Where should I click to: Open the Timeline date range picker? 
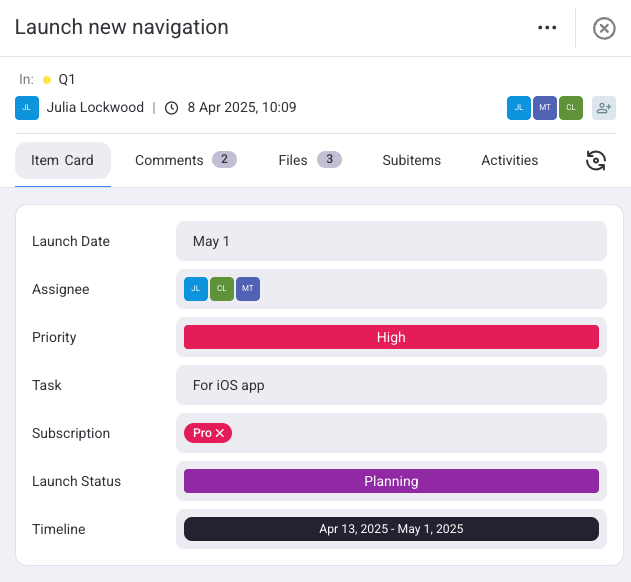point(391,529)
